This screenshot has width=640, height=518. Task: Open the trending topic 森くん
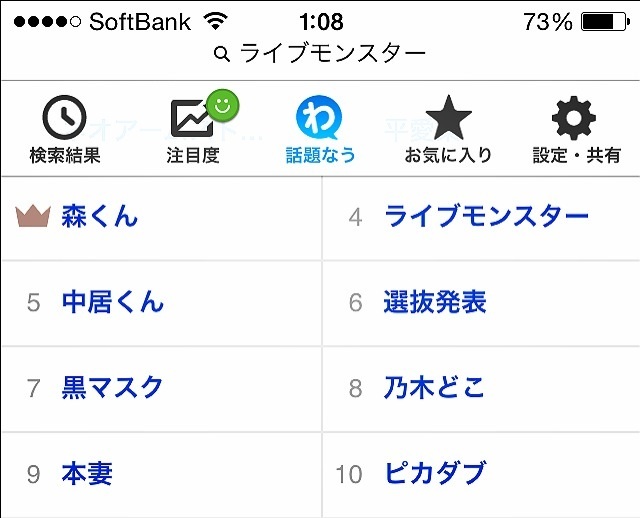tap(100, 216)
